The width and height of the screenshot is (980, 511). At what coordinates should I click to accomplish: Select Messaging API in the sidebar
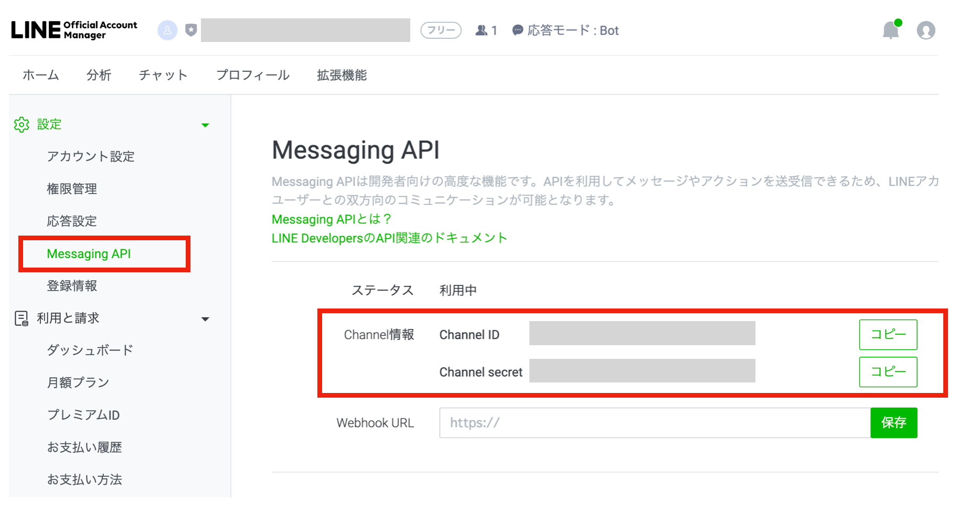tap(89, 254)
